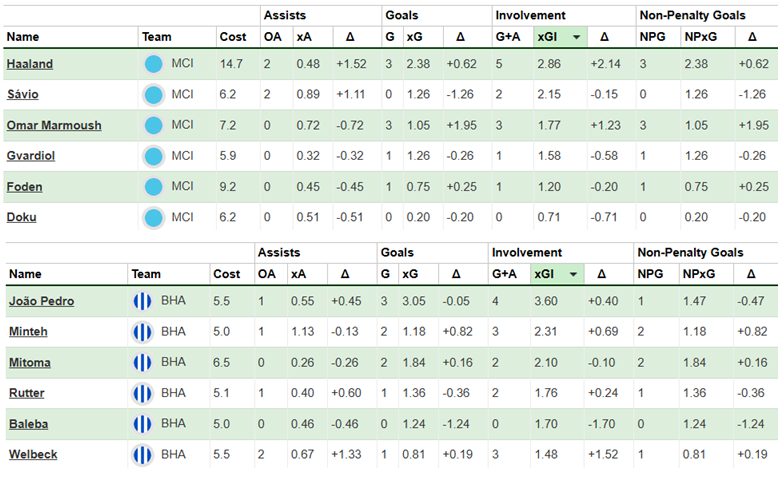Click the Man City badge in Foden's row
782x477 pixels.
[153, 186]
